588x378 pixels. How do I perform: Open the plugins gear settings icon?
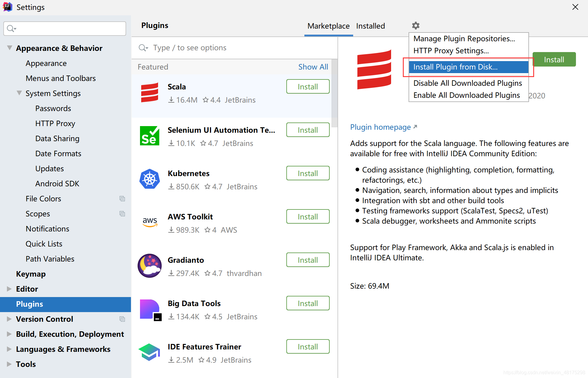(416, 26)
